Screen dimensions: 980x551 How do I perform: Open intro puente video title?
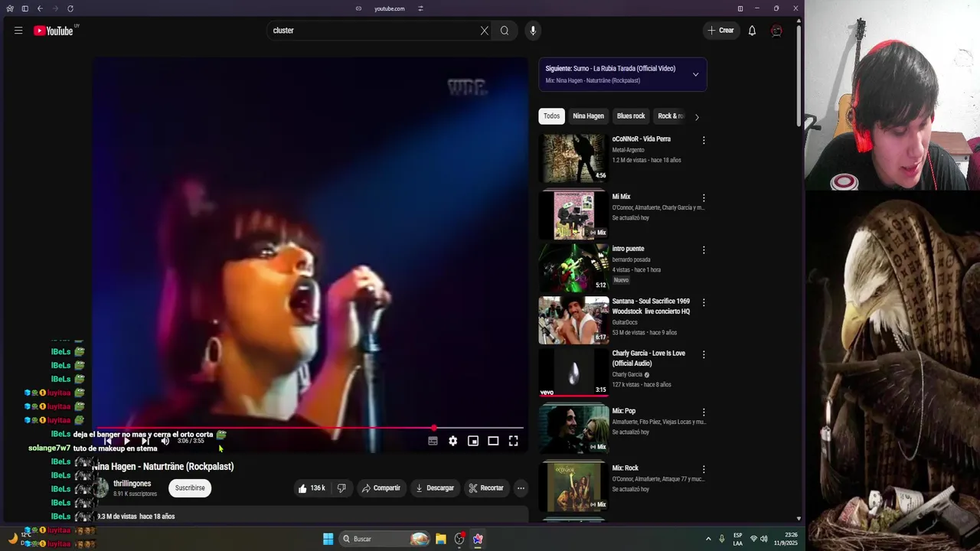coord(628,249)
